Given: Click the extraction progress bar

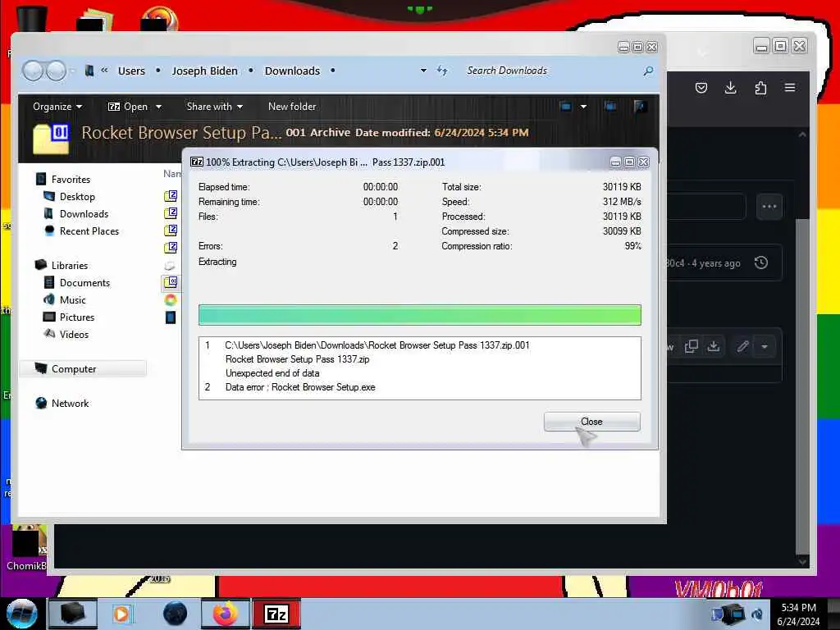Looking at the screenshot, I should click(x=419, y=315).
